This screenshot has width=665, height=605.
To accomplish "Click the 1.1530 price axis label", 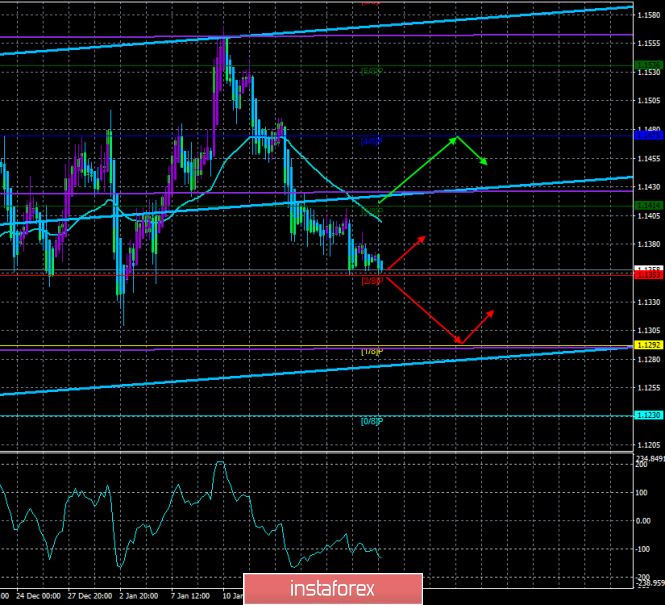I will (x=649, y=72).
